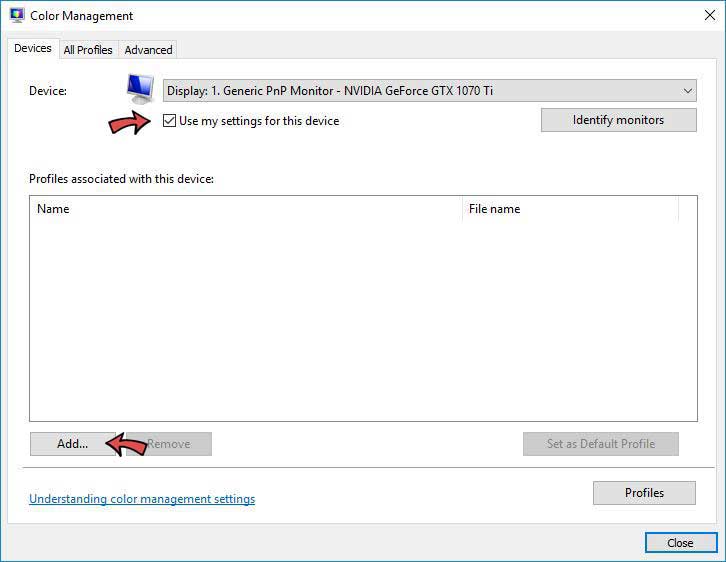Click the Identify monitors button
The image size is (726, 562).
click(x=619, y=120)
